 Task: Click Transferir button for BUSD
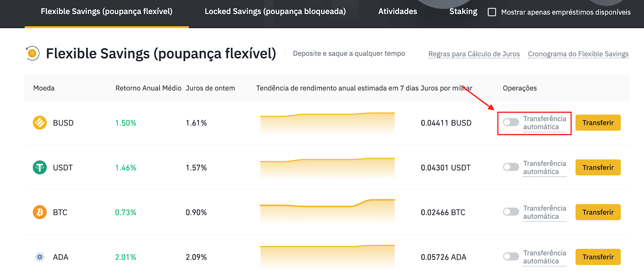pyautogui.click(x=598, y=123)
